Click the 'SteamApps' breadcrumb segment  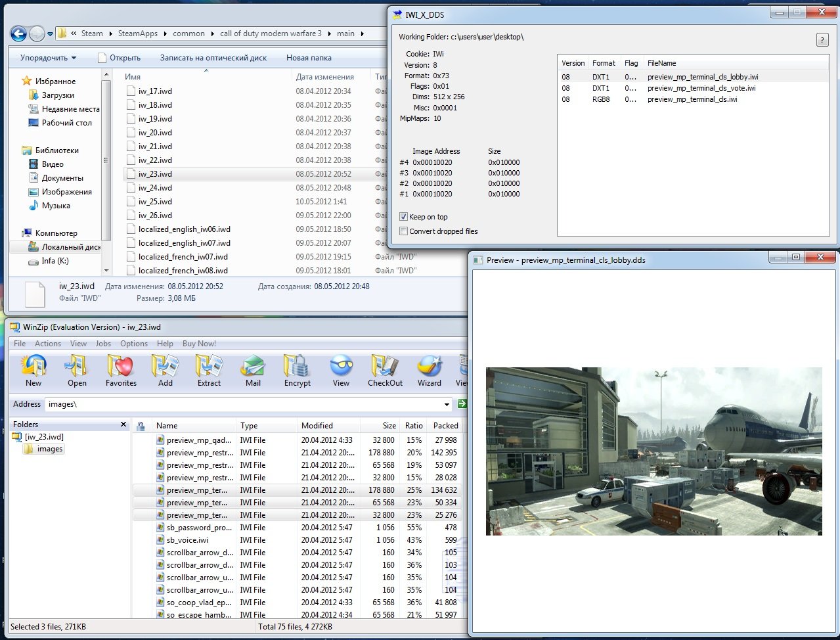(x=138, y=34)
